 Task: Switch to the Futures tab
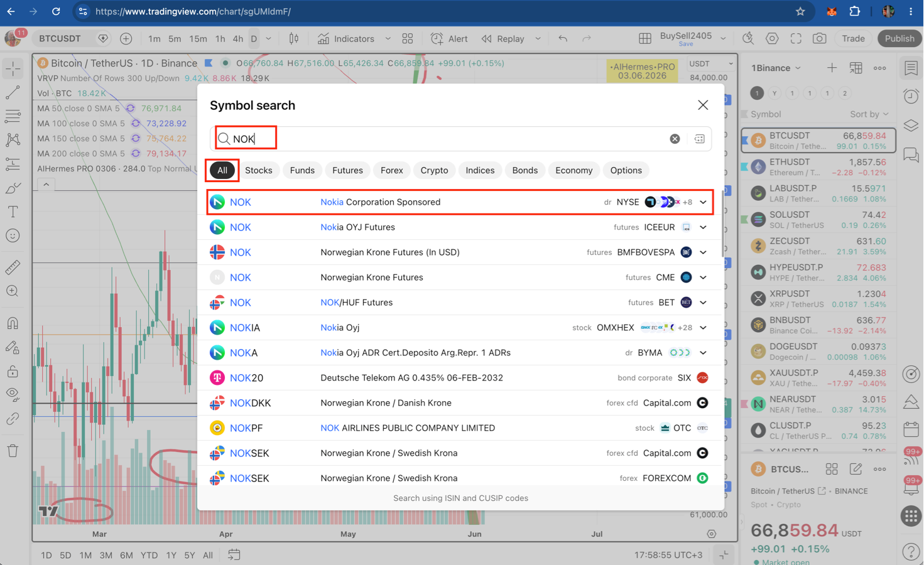click(x=347, y=170)
